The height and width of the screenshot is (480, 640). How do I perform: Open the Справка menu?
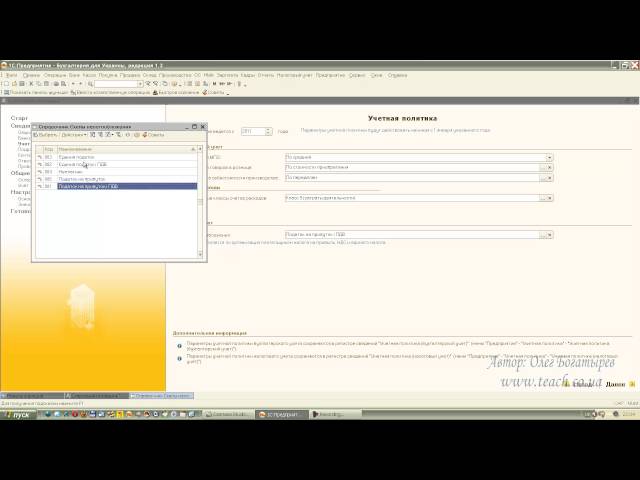tap(397, 76)
